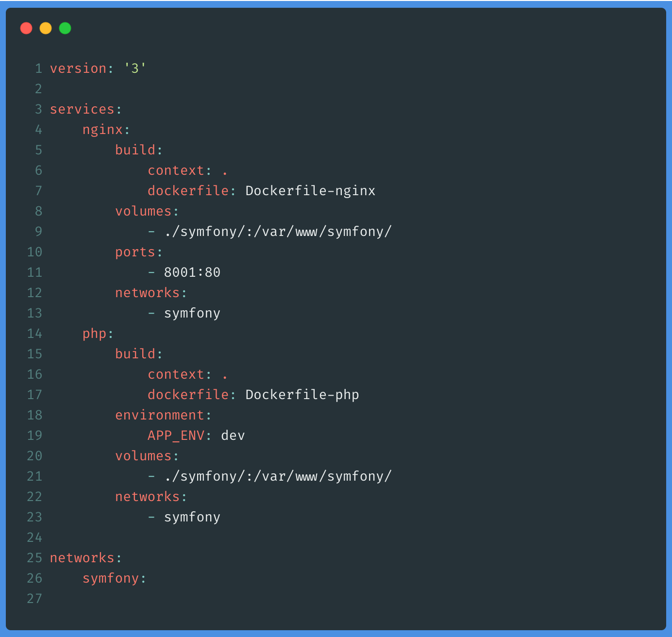The image size is (672, 637).
Task: Select the dev environment value
Action: click(x=232, y=436)
